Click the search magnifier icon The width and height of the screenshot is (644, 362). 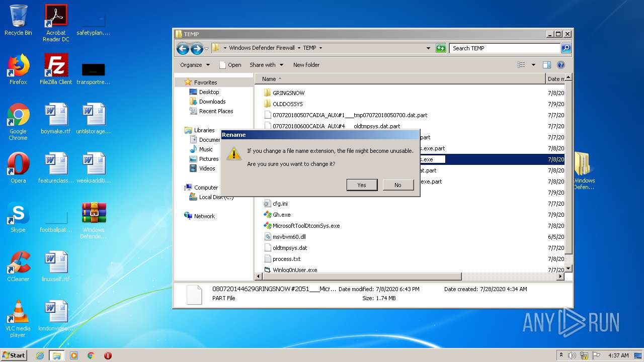coord(566,48)
